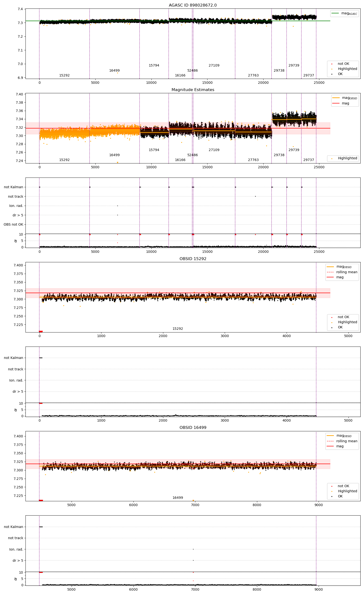Select 'rolling mean' legend entry in OBSID 15292 plot
The image size is (364, 595).
pos(342,272)
